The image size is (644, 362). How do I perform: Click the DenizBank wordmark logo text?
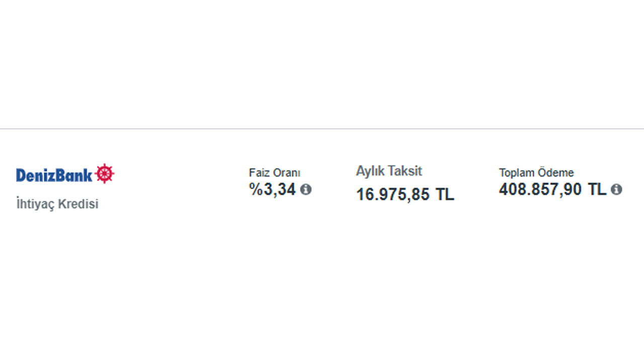(54, 175)
